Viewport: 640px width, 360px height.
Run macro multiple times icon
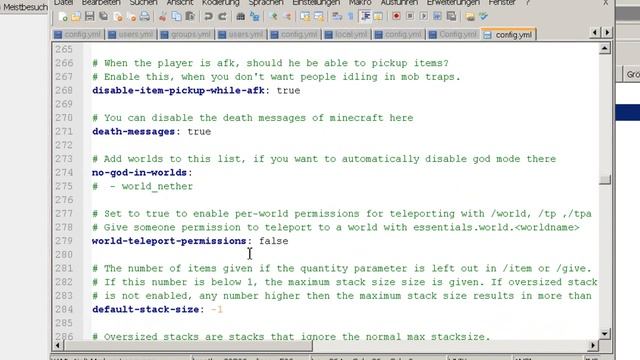(x=437, y=16)
